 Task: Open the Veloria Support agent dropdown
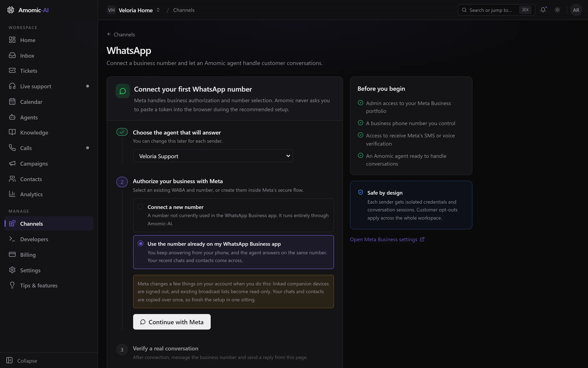tap(213, 156)
